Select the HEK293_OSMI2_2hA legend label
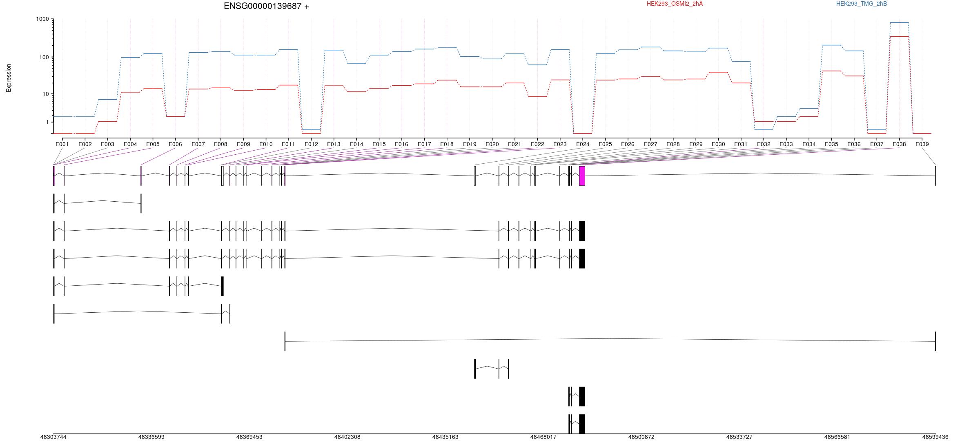 pyautogui.click(x=675, y=4)
